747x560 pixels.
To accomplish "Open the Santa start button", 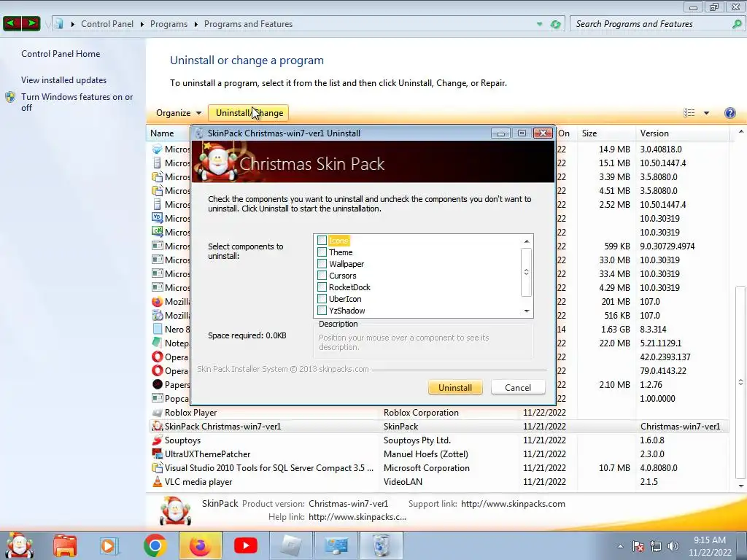I will coord(20,545).
